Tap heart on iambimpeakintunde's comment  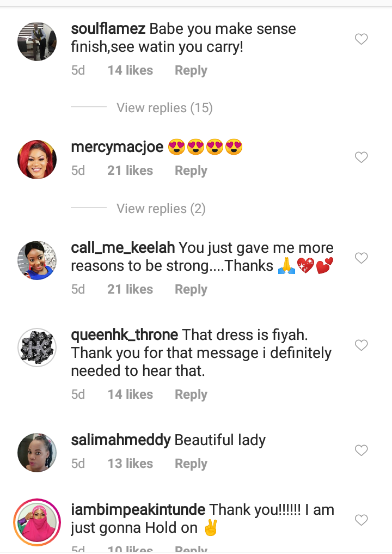tap(361, 520)
